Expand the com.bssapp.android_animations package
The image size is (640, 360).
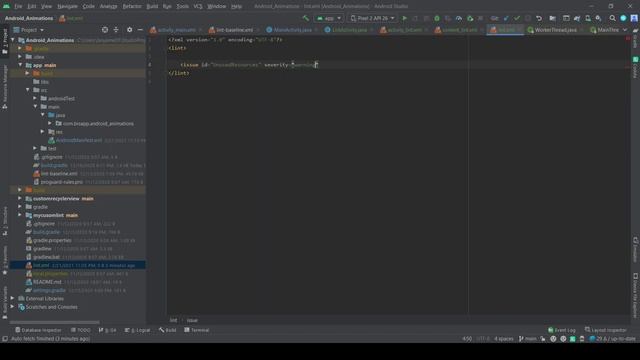pos(50,123)
